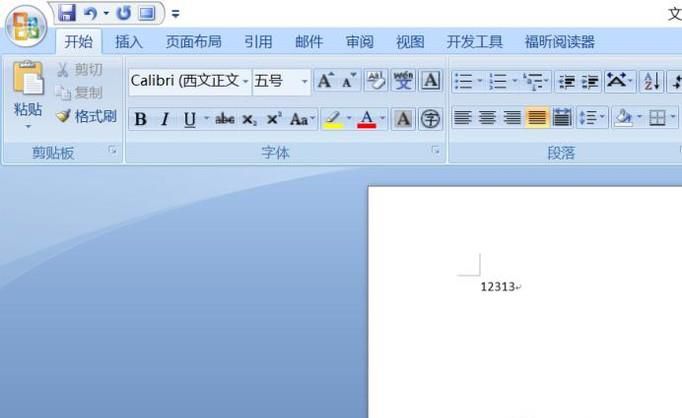This screenshot has width=682, height=418.
Task: Grow the font size
Action: point(325,80)
